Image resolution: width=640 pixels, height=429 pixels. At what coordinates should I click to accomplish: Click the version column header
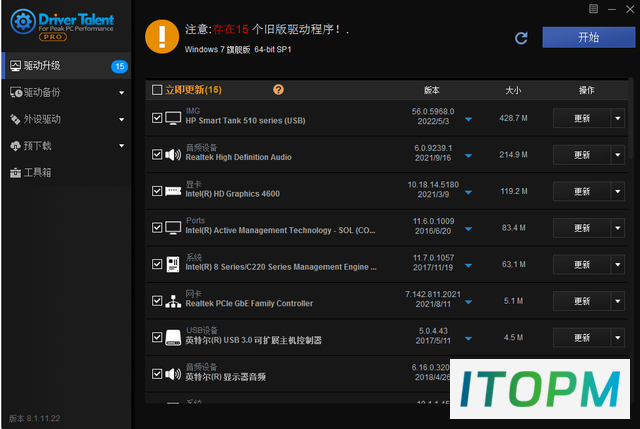431,90
